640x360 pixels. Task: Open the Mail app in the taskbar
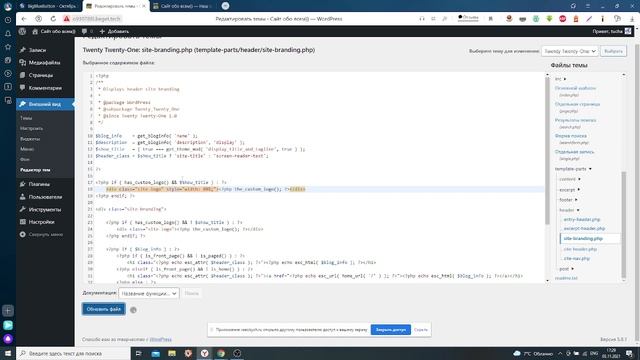(156, 353)
